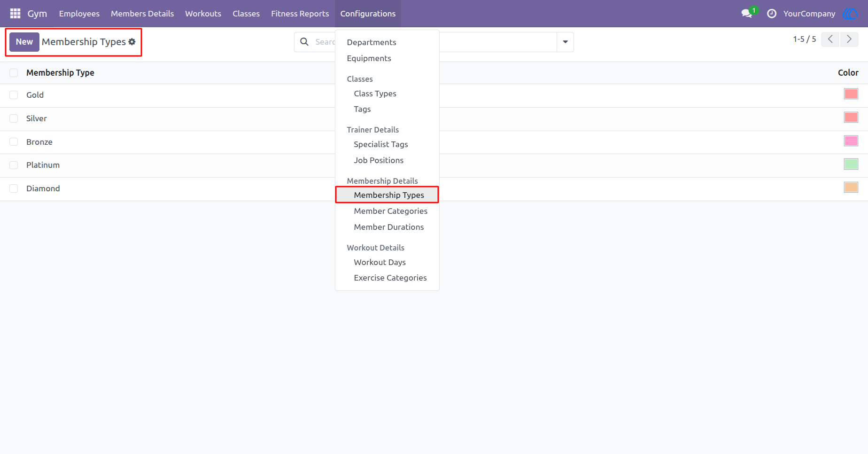
Task: Open the Members Details menu
Action: 142,14
